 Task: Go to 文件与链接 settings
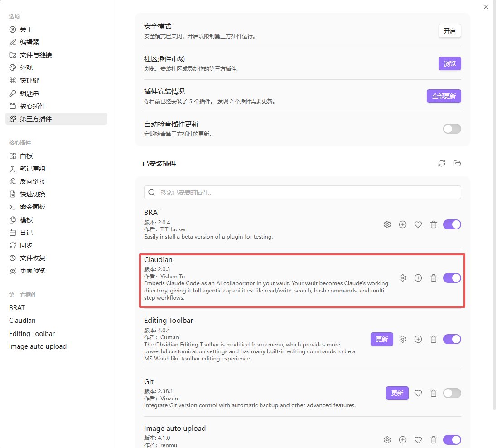click(x=57, y=55)
